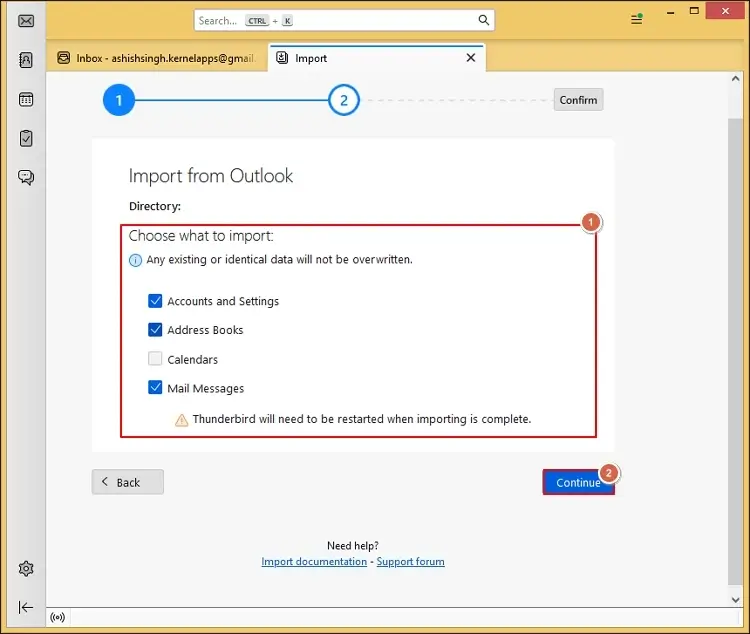750x634 pixels.
Task: Click the 'Address Books' label
Action: coord(205,330)
